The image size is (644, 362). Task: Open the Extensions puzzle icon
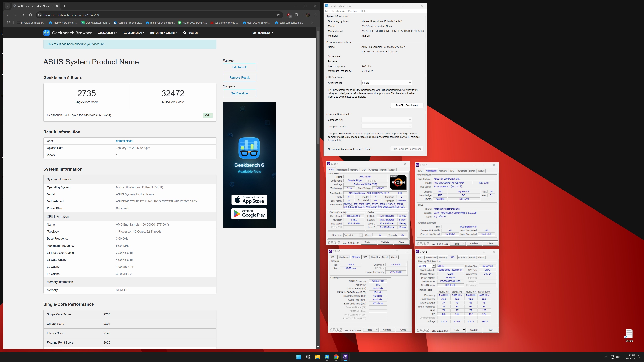click(297, 15)
